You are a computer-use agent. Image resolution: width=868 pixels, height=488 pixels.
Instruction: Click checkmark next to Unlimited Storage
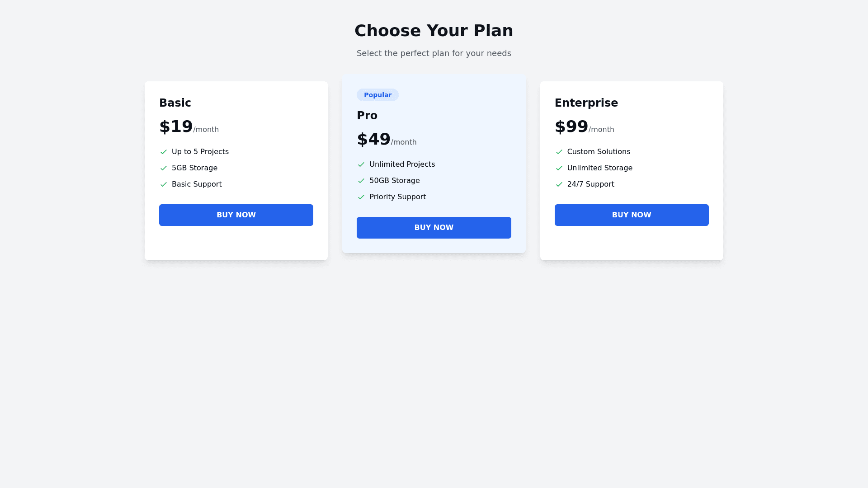coord(559,168)
